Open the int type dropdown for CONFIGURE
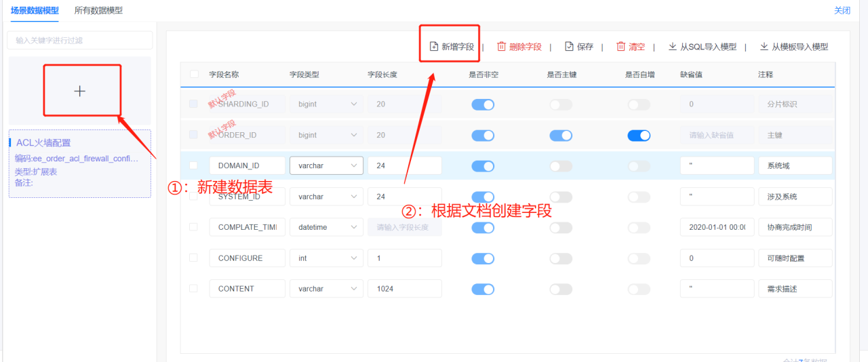Viewport: 868px width, 362px height. 326,258
